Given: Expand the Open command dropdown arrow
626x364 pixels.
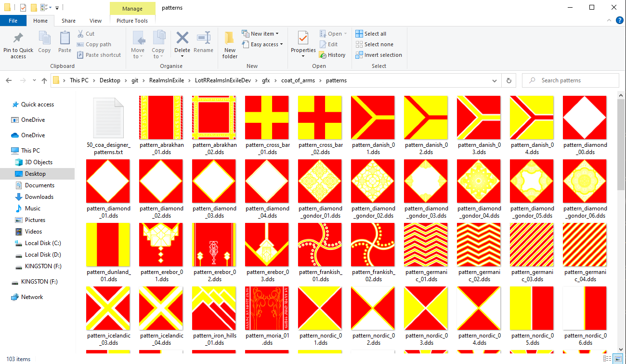Looking at the screenshot, I should pyautogui.click(x=346, y=34).
